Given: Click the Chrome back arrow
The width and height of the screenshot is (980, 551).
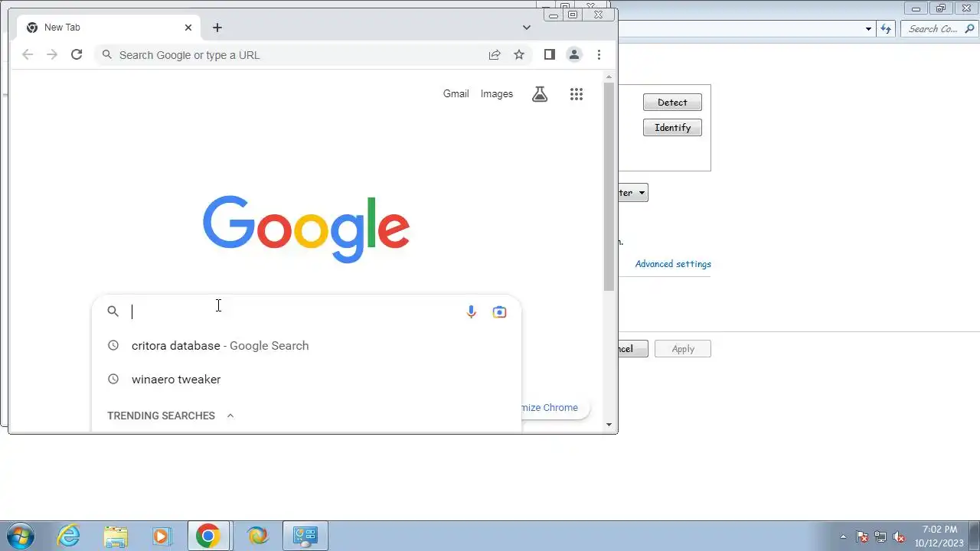Looking at the screenshot, I should click(x=28, y=54).
